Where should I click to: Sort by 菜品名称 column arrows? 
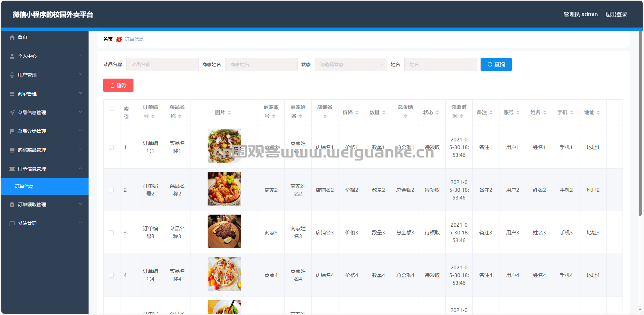point(180,116)
